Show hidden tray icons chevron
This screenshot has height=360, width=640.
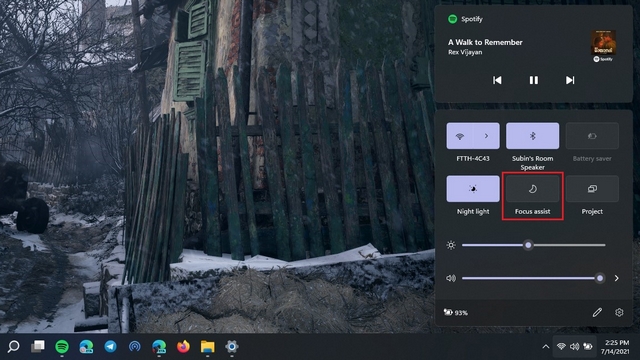coord(546,347)
